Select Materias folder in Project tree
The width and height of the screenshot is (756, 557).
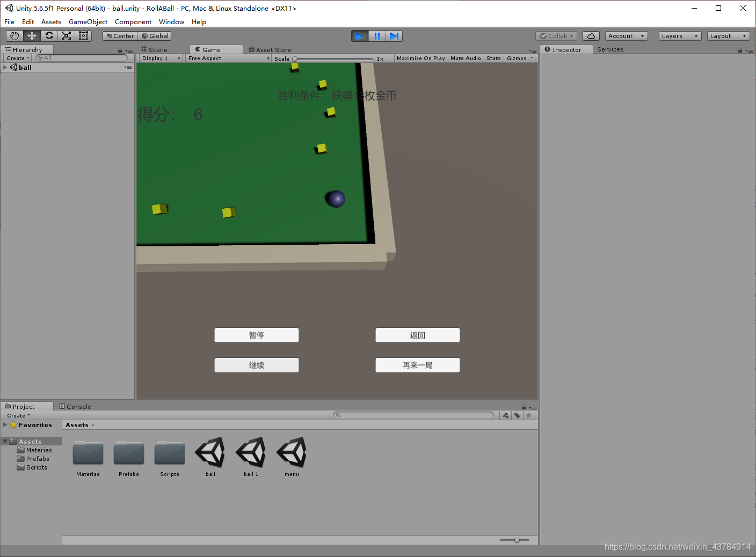click(34, 450)
